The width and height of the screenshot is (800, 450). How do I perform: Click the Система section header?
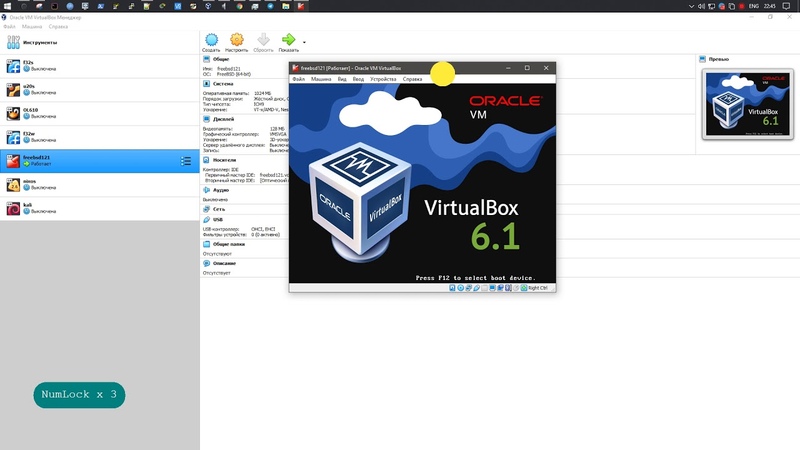pos(223,84)
